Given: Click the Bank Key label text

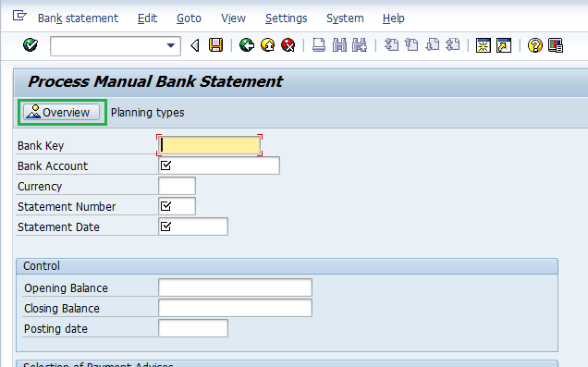Looking at the screenshot, I should (41, 145).
